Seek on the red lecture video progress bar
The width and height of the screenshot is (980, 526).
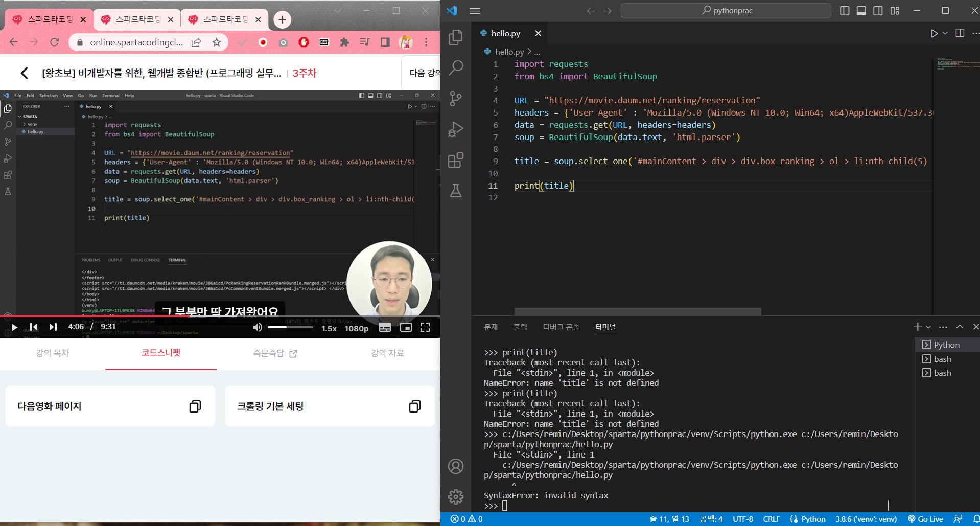pos(220,316)
